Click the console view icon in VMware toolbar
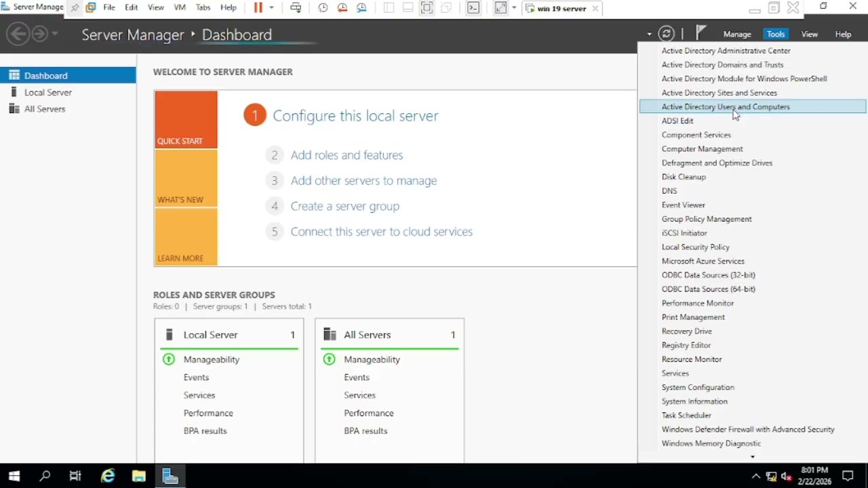Image resolution: width=868 pixels, height=488 pixels. coord(473,8)
